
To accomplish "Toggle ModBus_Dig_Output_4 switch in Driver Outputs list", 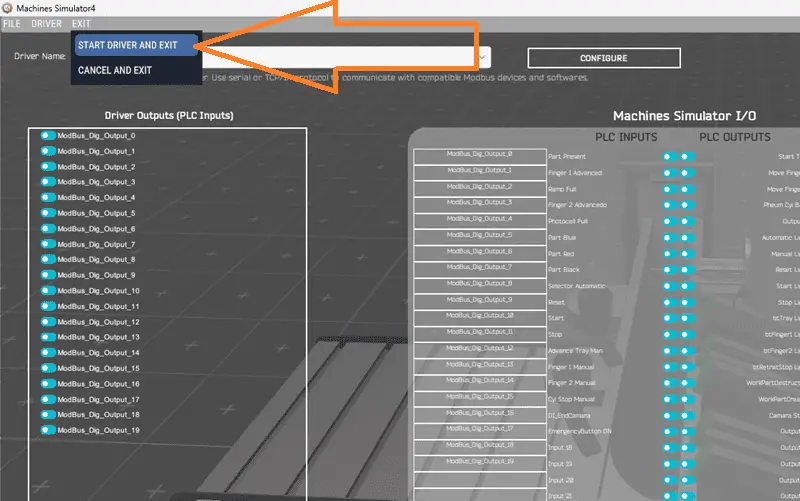I will point(48,197).
